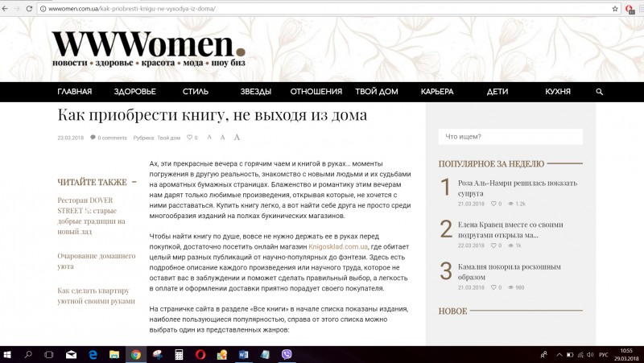Open the Windows Start menu

tap(7, 354)
